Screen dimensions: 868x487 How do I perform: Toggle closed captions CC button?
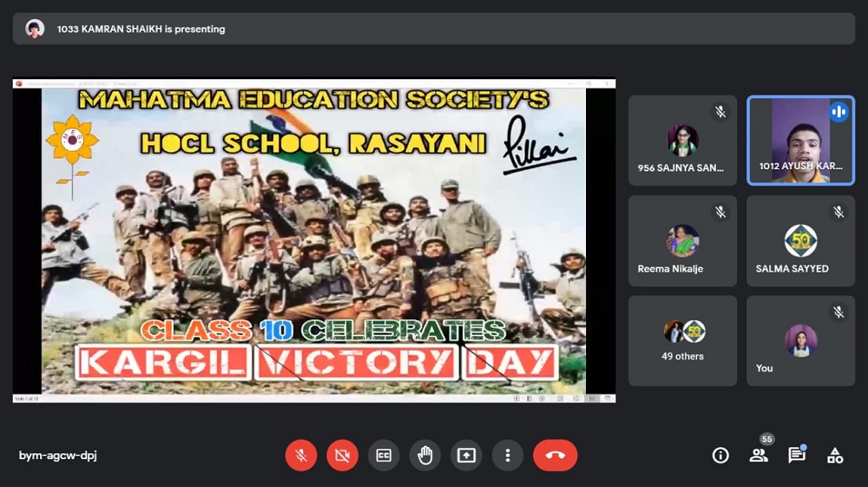[383, 455]
